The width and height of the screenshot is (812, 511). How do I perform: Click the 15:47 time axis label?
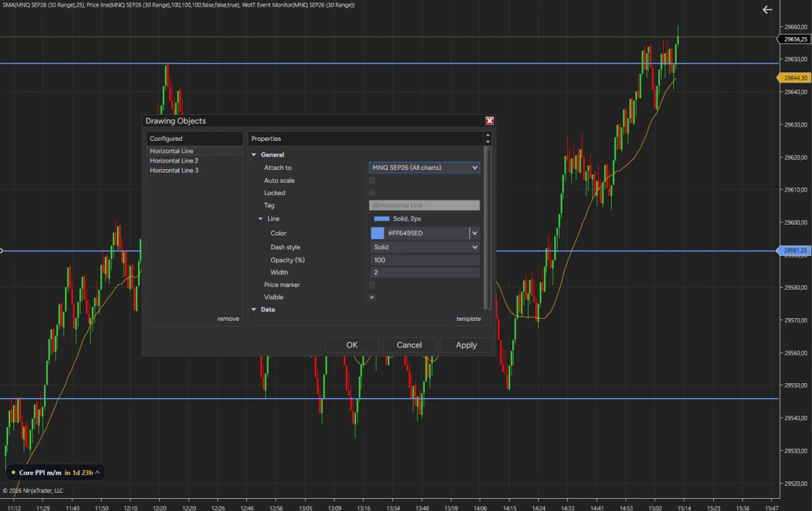(x=771, y=507)
